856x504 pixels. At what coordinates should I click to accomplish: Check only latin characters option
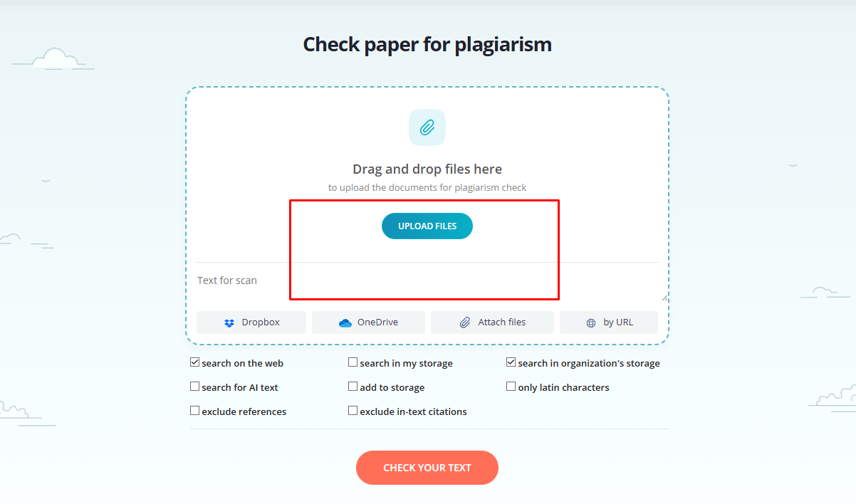point(511,387)
